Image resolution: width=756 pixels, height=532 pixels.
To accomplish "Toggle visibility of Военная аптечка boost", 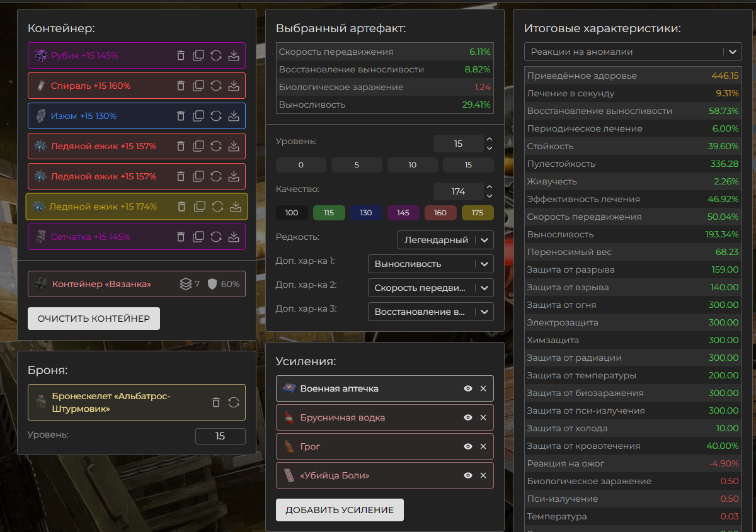I will point(468,388).
